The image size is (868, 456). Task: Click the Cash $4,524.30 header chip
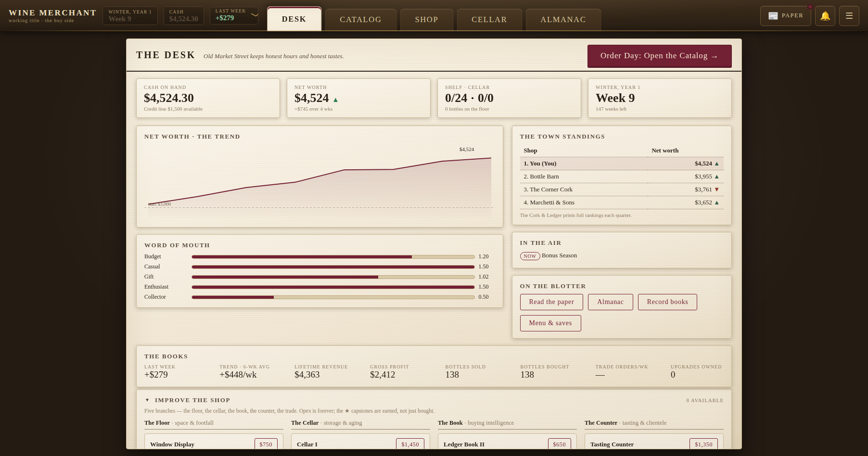[x=184, y=16]
